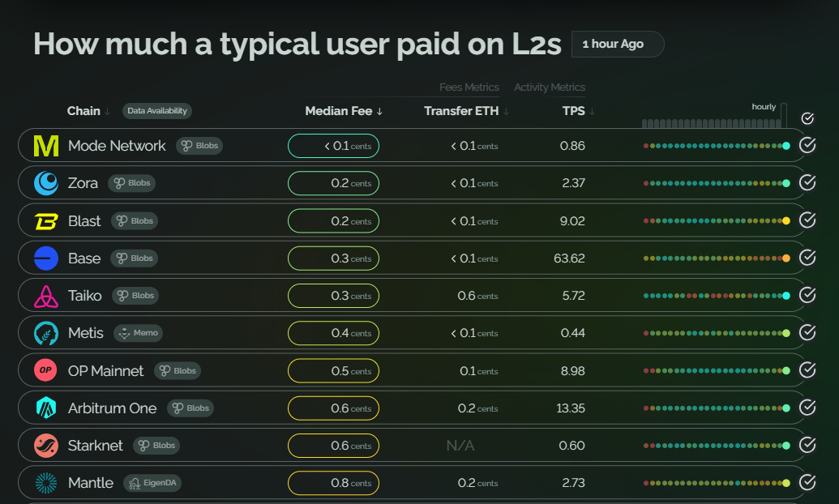This screenshot has width=839, height=504.
Task: Select the hourly timeline handle
Action: pyautogui.click(x=784, y=115)
